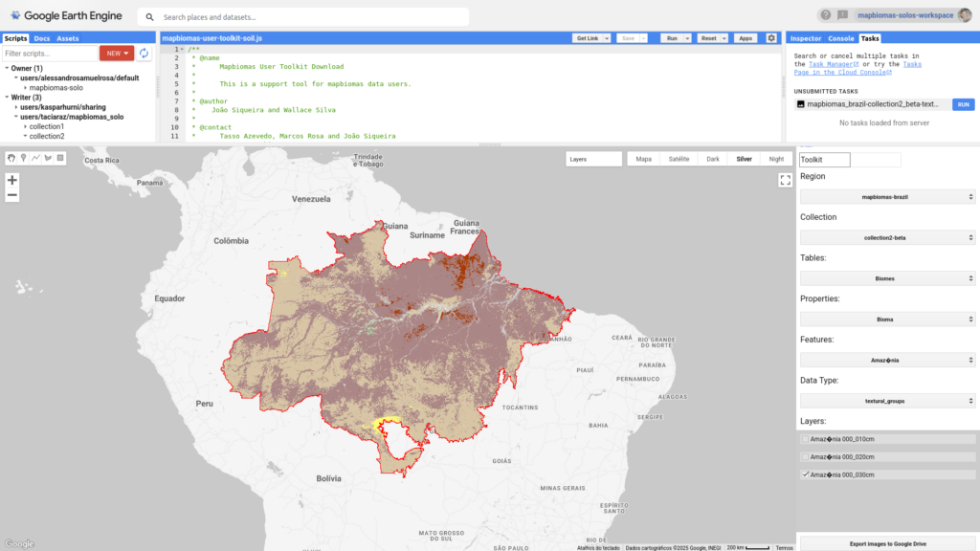This screenshot has width=980, height=551.
Task: Select the draw line tool
Action: (x=35, y=158)
